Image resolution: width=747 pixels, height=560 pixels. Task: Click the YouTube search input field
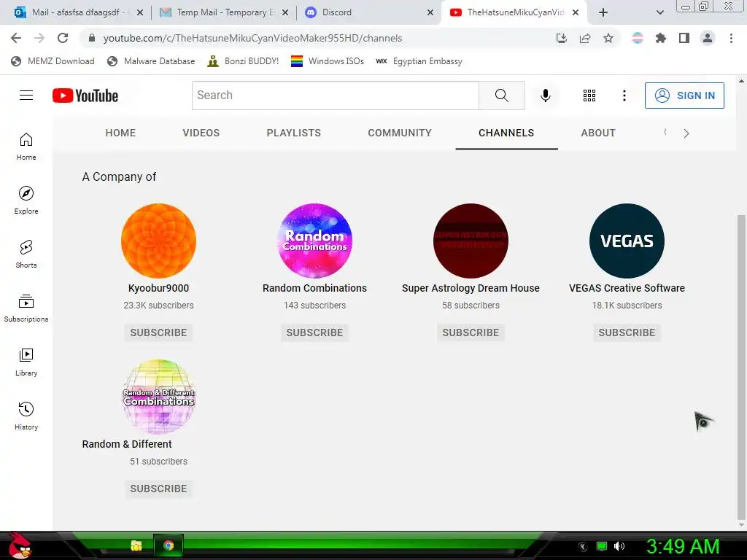(336, 96)
